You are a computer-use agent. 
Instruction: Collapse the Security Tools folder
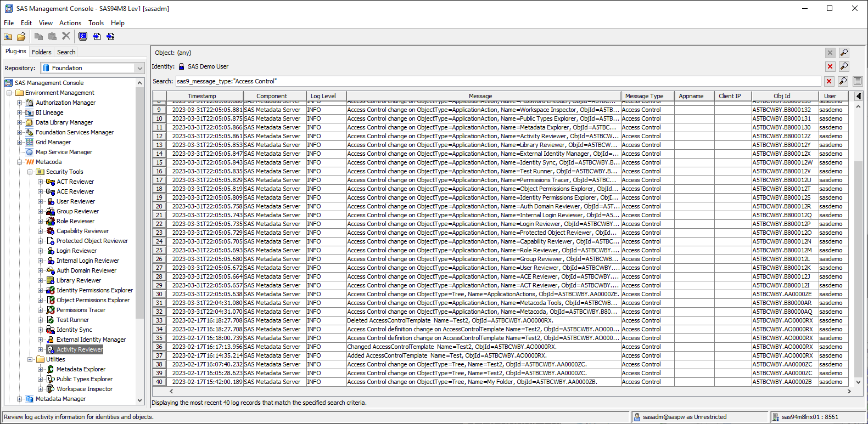[x=30, y=172]
